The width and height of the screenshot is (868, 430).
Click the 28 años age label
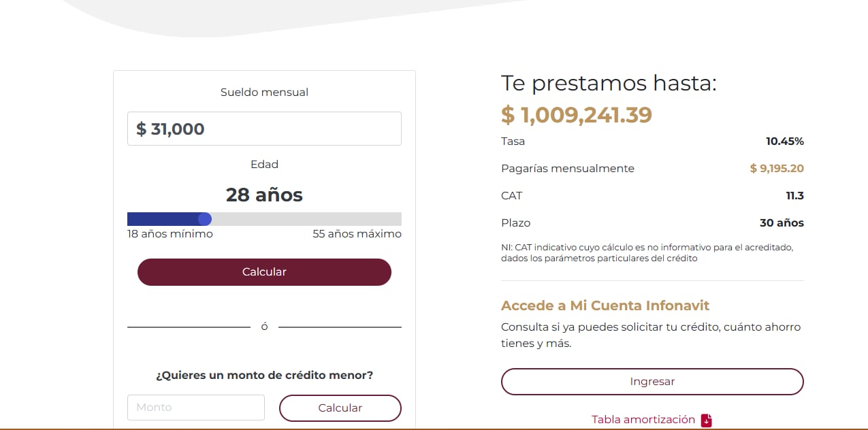[264, 195]
